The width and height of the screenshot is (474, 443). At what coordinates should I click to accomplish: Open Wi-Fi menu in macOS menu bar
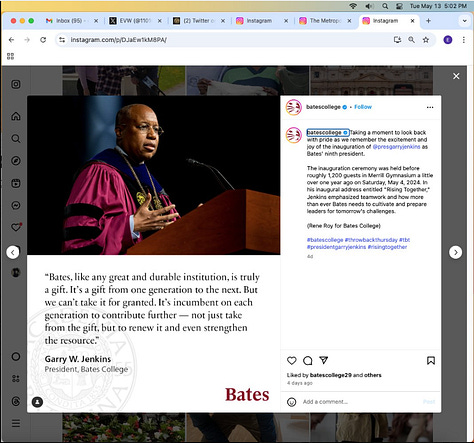pos(353,6)
